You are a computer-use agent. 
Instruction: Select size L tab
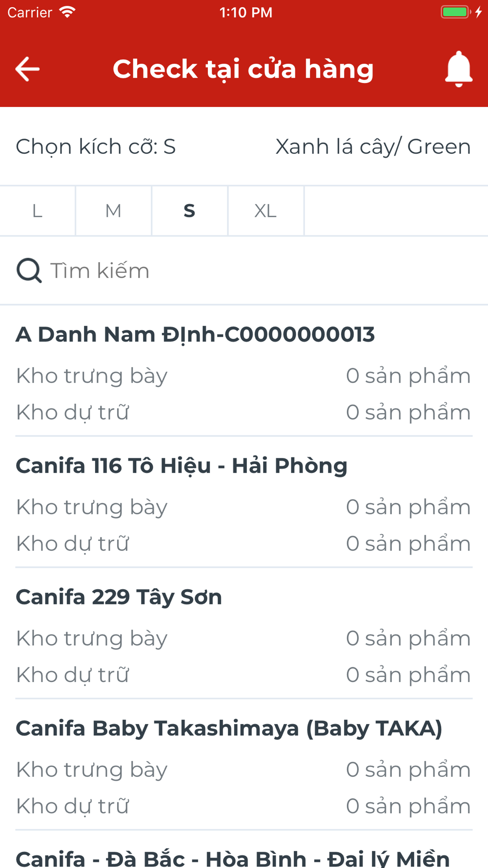(38, 211)
